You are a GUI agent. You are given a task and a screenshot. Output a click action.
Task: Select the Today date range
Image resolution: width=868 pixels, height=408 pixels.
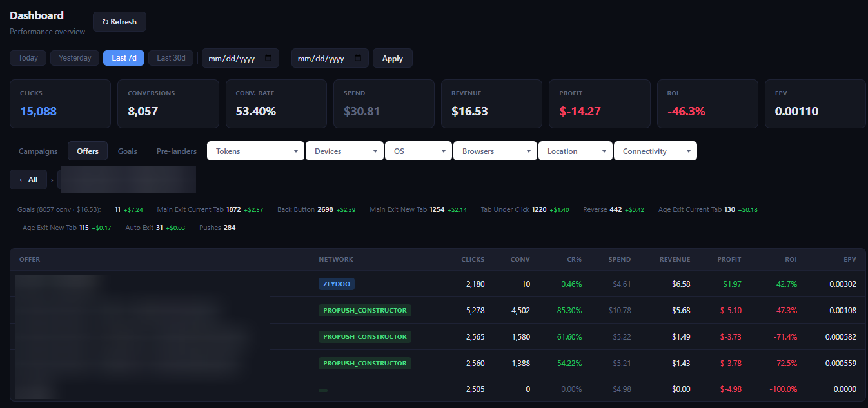(28, 58)
